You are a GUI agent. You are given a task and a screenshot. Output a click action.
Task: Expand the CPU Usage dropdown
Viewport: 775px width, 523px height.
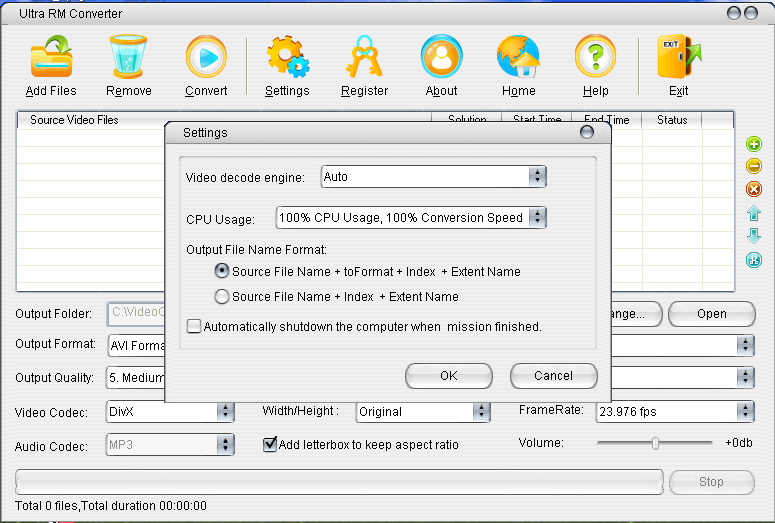pyautogui.click(x=537, y=218)
